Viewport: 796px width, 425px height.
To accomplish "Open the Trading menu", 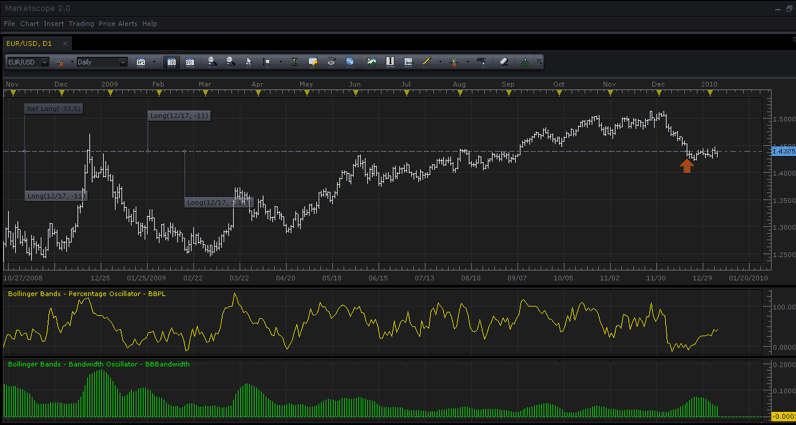I will point(81,24).
